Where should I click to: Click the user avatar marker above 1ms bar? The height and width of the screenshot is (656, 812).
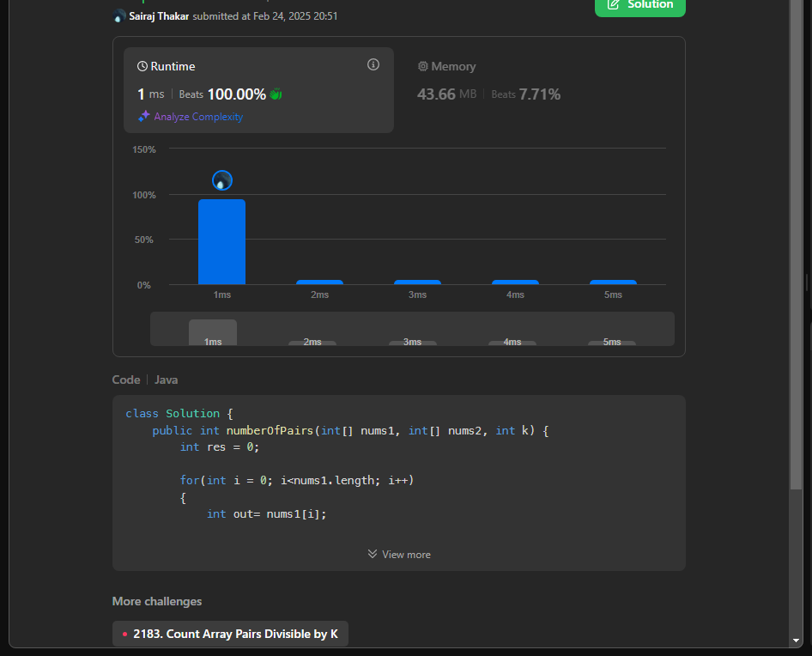222,180
